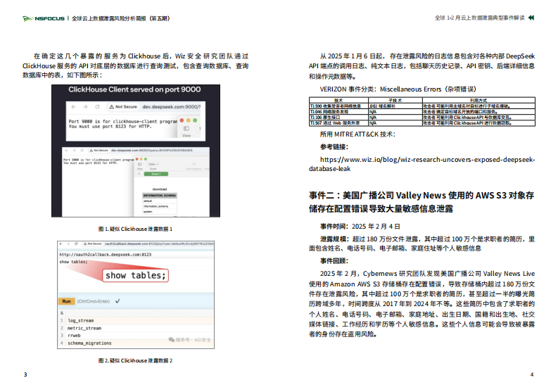
Task: Click the show tables; callout box
Action: point(137,275)
